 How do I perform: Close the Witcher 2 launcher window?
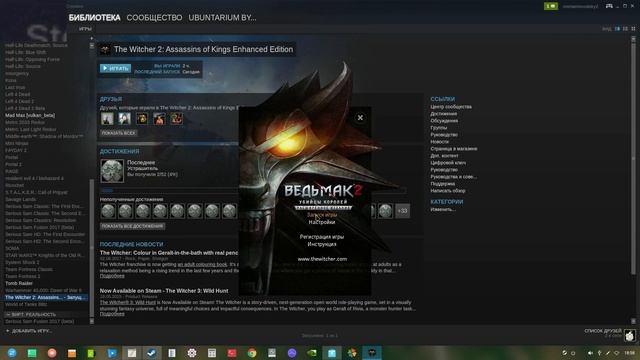tap(360, 118)
